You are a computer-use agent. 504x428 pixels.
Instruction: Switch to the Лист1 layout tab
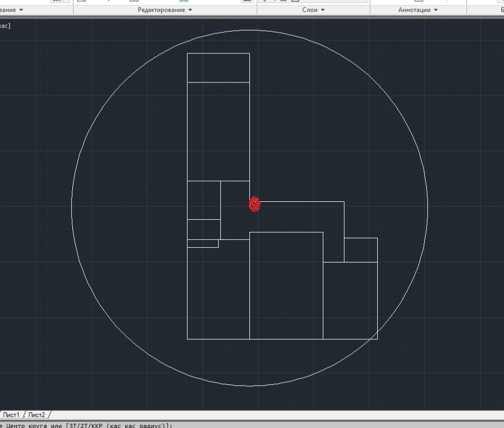point(11,415)
